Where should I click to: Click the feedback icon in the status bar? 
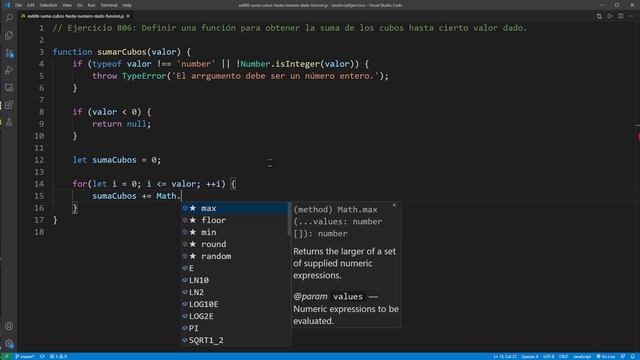(622, 356)
